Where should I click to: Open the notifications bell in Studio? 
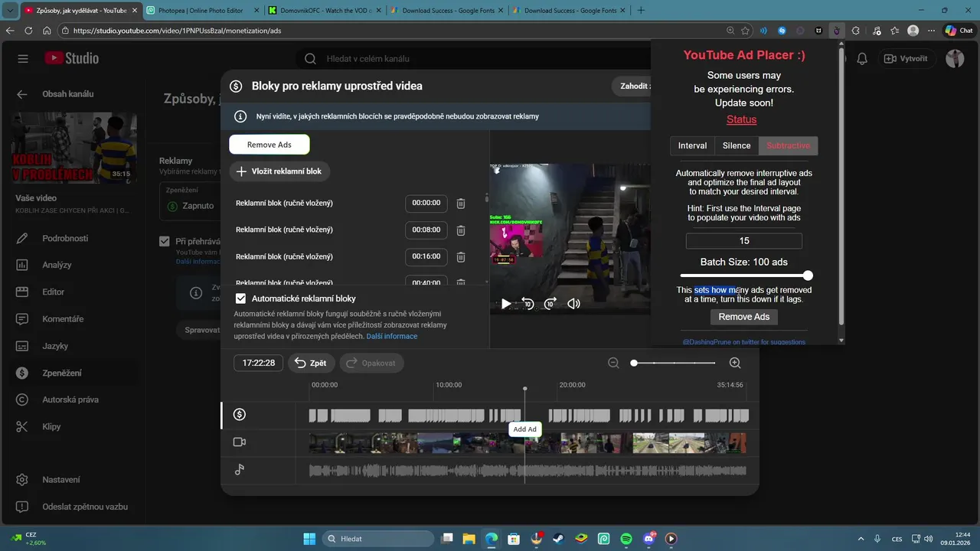(862, 59)
